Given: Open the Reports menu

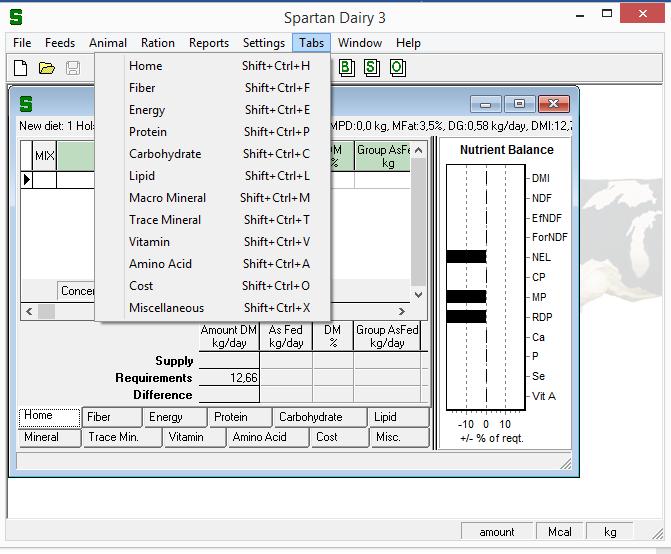Looking at the screenshot, I should [x=209, y=43].
